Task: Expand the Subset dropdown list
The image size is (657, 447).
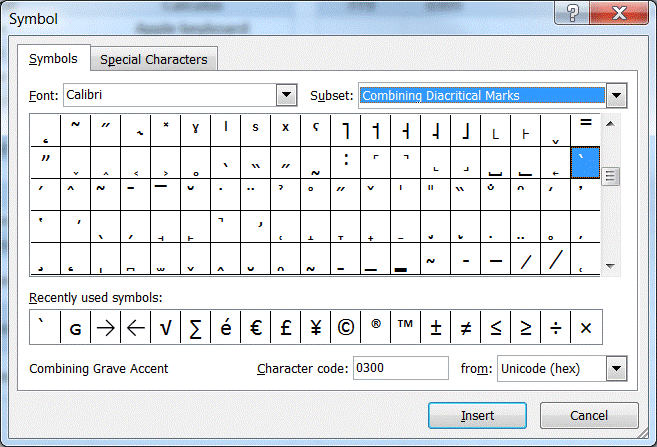Action: (x=616, y=95)
